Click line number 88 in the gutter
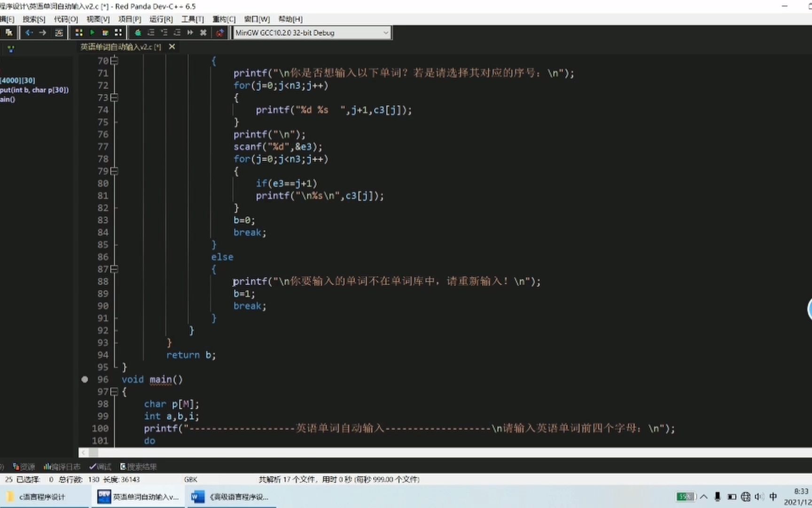This screenshot has height=508, width=812. [x=103, y=281]
